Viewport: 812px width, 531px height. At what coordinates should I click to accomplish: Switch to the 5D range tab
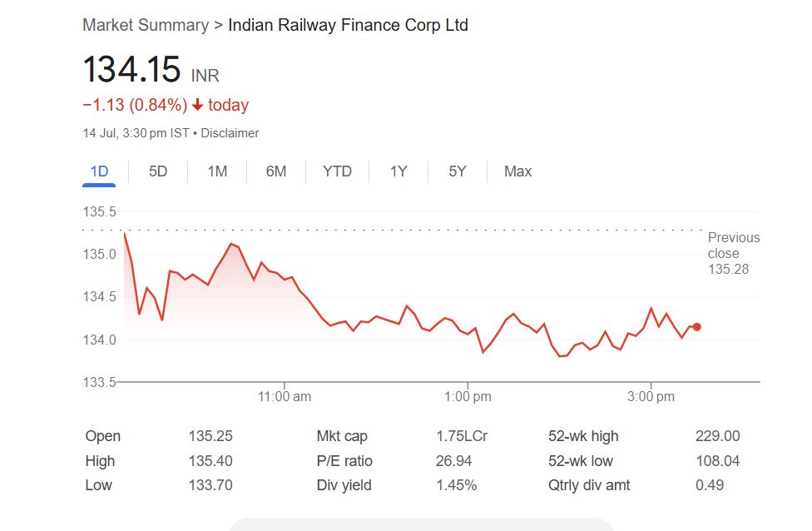tap(158, 171)
